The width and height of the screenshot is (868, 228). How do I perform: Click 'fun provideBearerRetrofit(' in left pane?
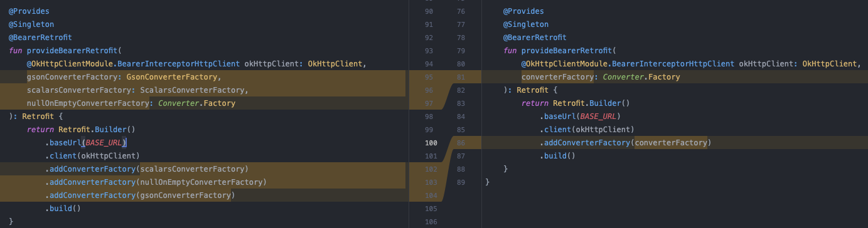pyautogui.click(x=65, y=51)
